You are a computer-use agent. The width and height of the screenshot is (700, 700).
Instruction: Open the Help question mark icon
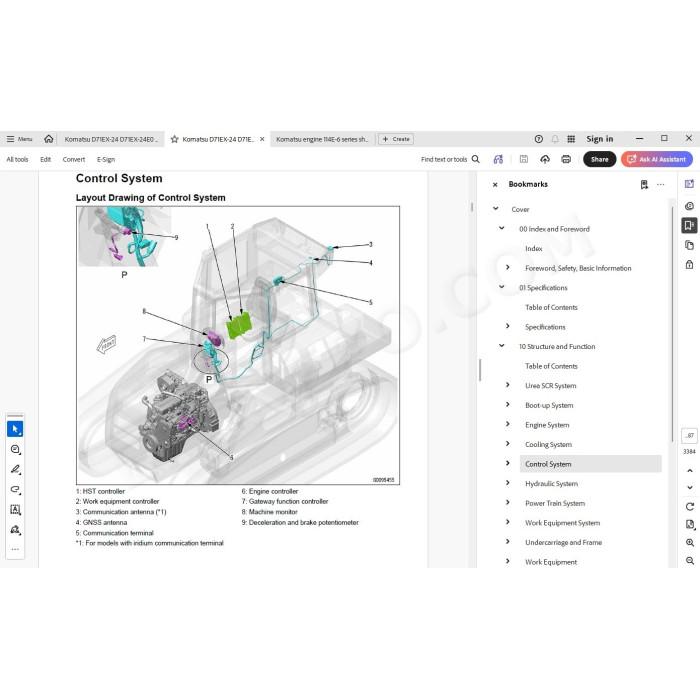click(539, 139)
